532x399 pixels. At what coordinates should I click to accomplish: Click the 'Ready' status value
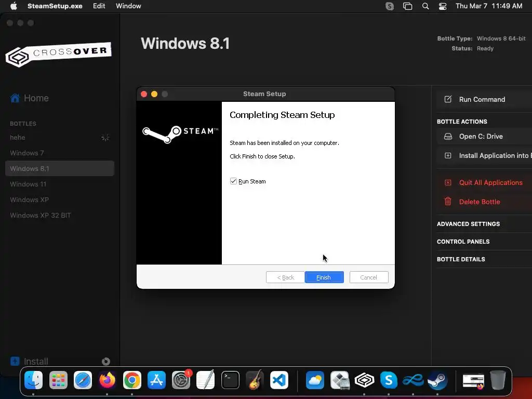[x=485, y=48]
